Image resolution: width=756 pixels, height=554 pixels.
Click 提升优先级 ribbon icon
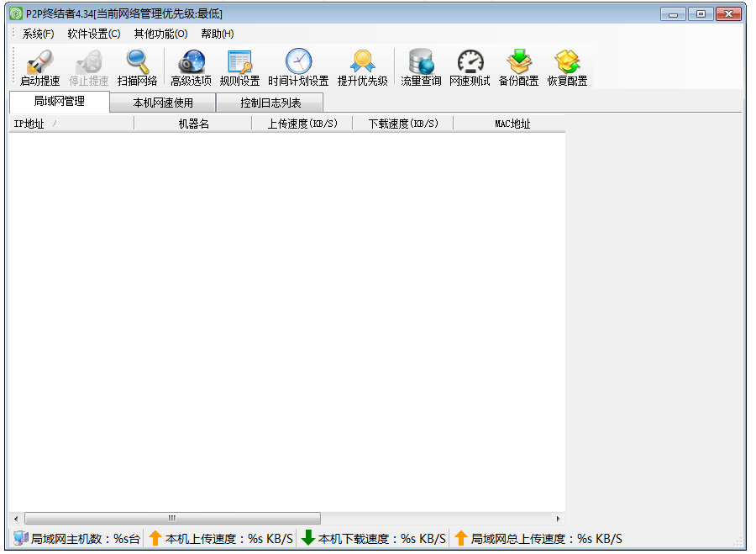[x=363, y=61]
